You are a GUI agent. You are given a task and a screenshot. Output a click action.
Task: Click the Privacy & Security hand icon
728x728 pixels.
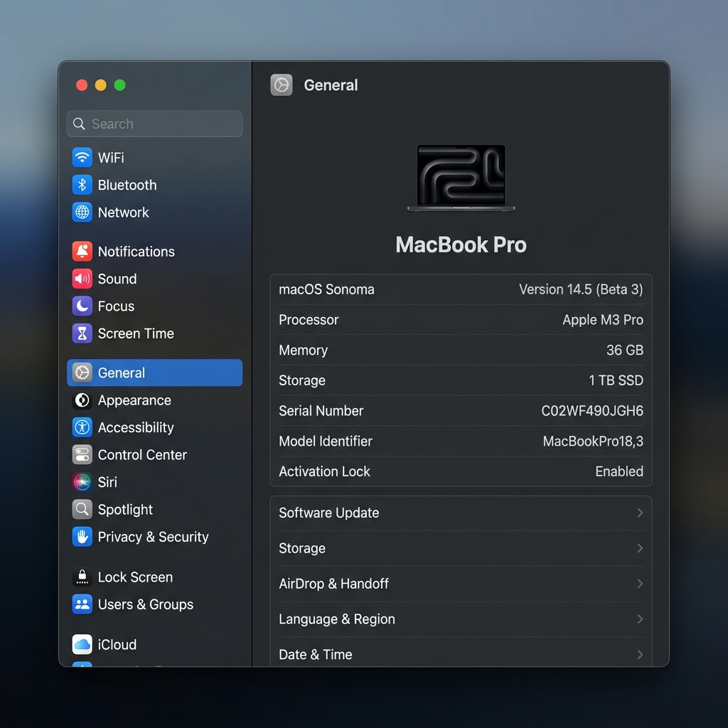[x=82, y=537]
